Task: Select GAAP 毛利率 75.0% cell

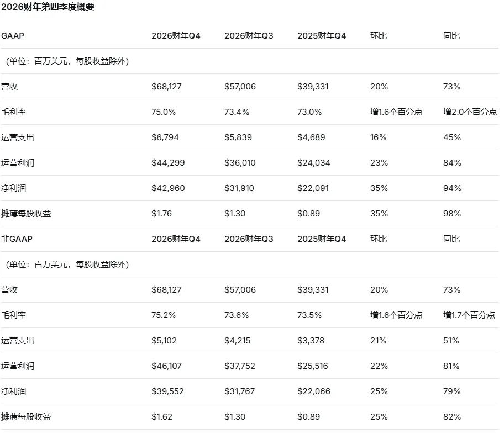Action: pyautogui.click(x=164, y=112)
